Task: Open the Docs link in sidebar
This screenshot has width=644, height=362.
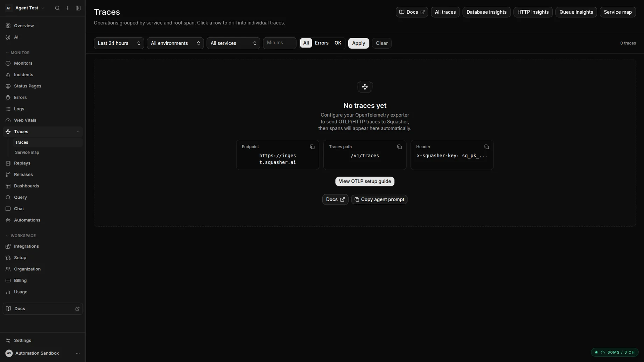Action: point(43,308)
